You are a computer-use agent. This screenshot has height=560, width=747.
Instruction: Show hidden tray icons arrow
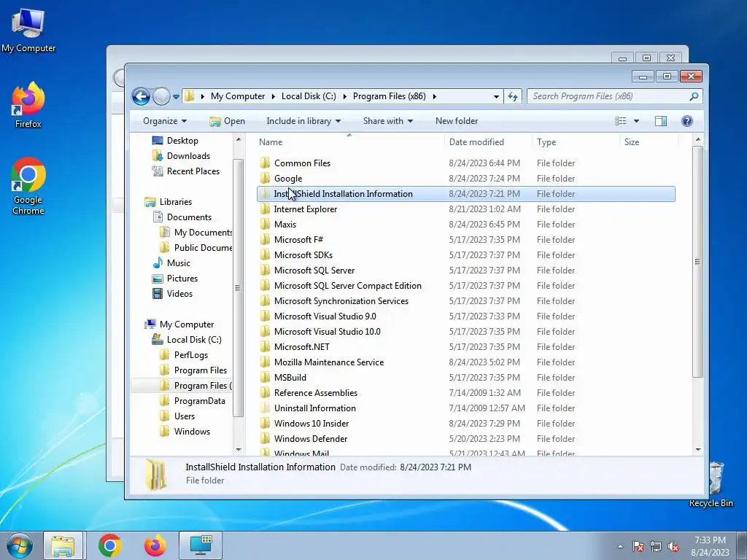(x=620, y=546)
